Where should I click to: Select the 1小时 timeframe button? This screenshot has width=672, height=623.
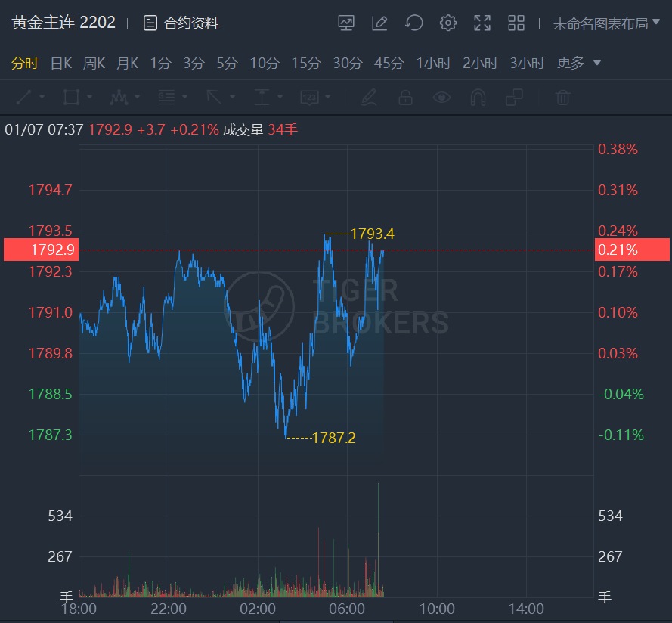[434, 63]
